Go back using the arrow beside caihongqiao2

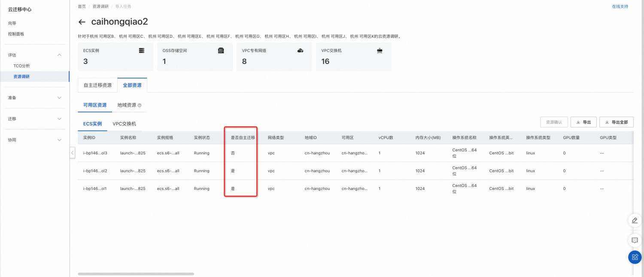pyautogui.click(x=82, y=22)
